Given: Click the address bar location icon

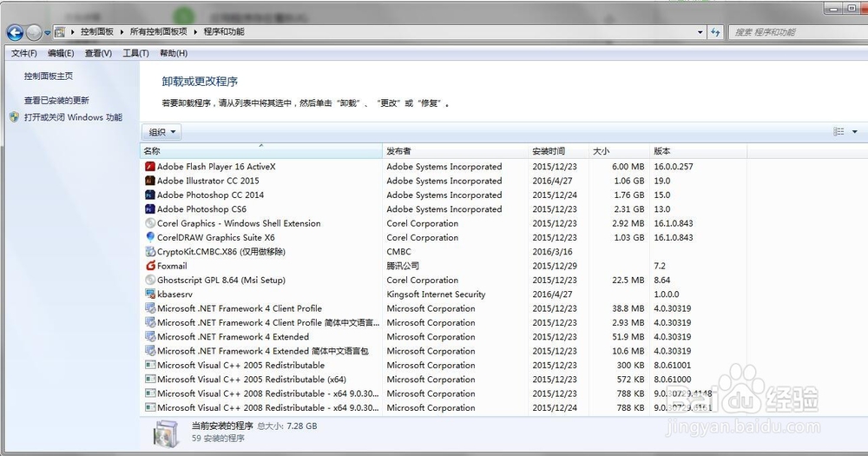Looking at the screenshot, I should click(x=60, y=32).
